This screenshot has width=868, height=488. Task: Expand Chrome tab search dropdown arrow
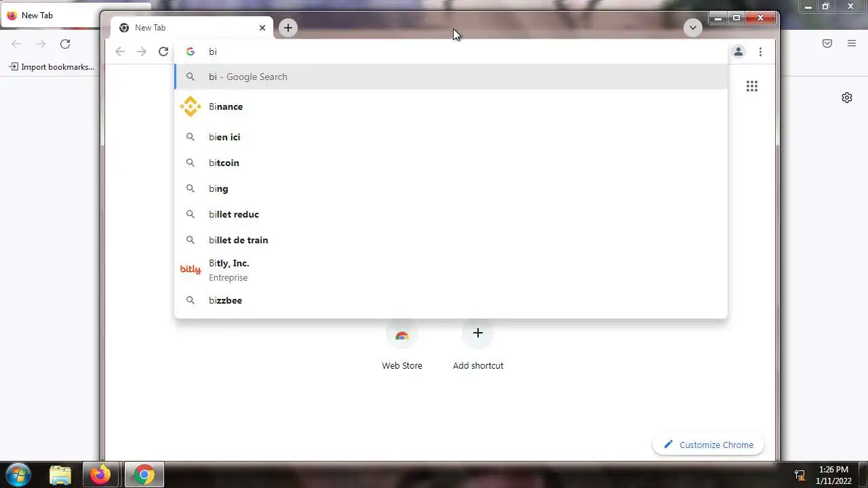(692, 28)
